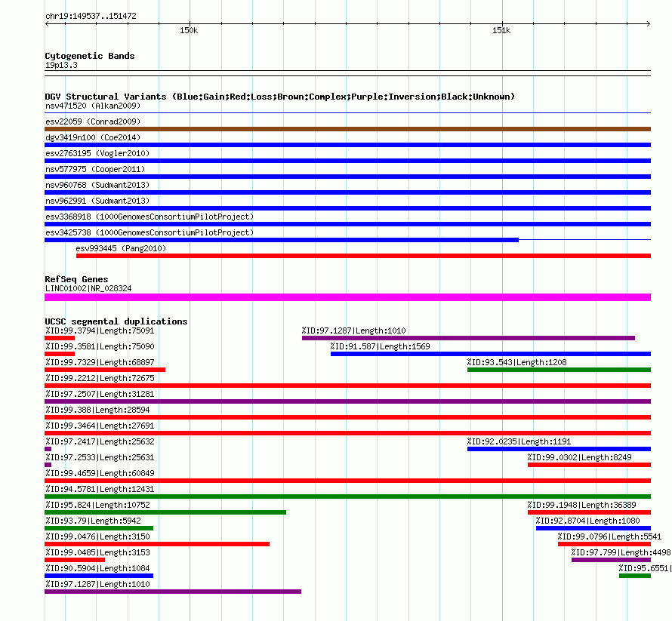The width and height of the screenshot is (672, 621).
Task: Select duplication %ID:95.824|Length:10752
Action: [97, 505]
